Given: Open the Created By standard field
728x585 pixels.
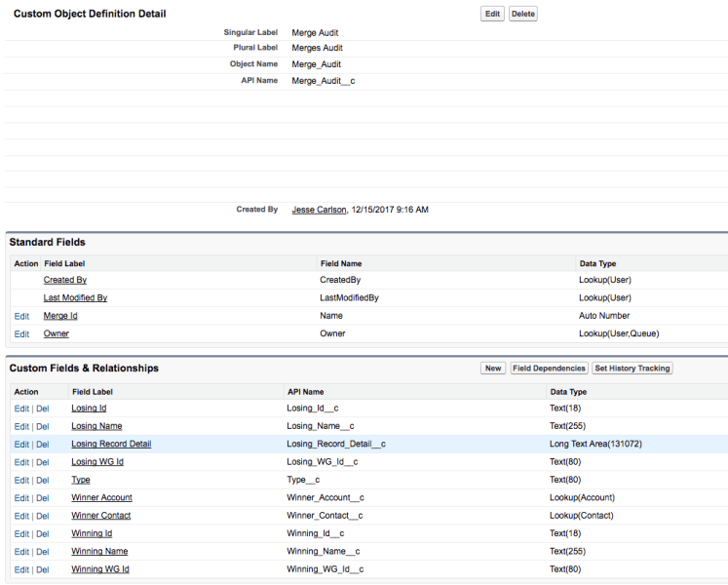Looking at the screenshot, I should coord(64,280).
